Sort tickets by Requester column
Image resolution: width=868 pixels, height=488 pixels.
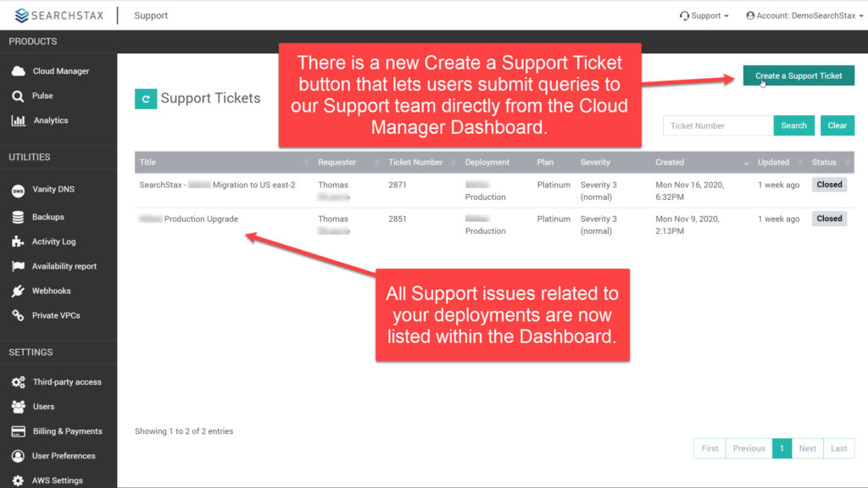click(x=348, y=162)
